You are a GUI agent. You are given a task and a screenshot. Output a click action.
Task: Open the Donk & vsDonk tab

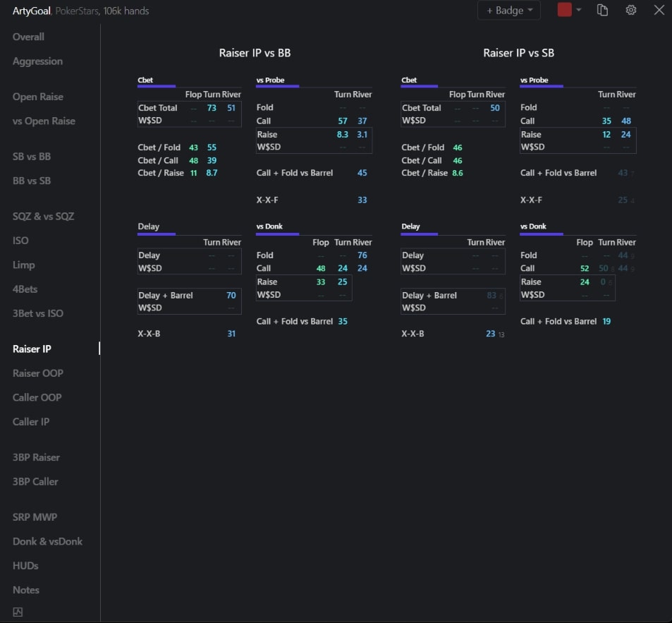[47, 541]
